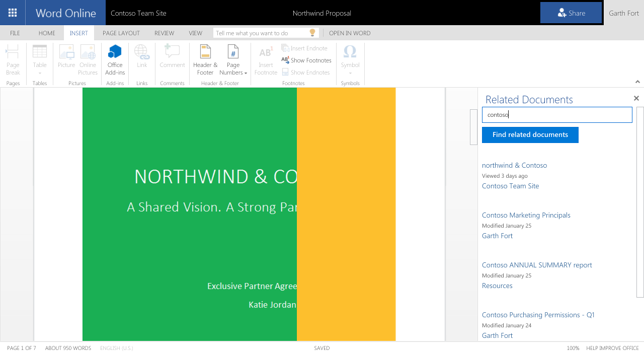Open the FILE tab
Image resolution: width=644 pixels, height=353 pixels.
(15, 33)
